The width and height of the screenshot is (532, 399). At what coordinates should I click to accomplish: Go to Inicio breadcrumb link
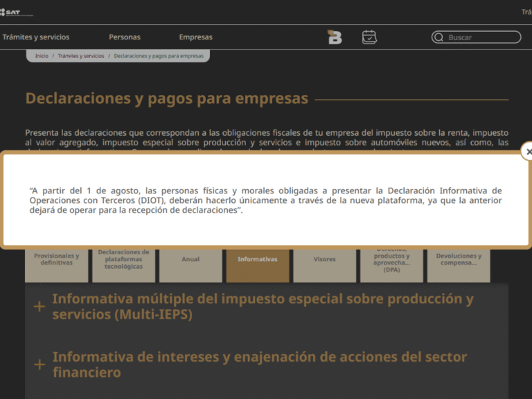(42, 56)
